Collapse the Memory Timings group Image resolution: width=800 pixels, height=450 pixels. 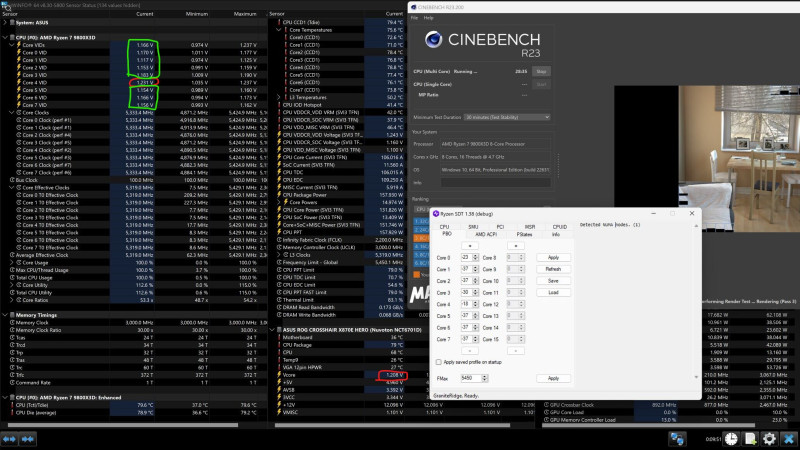click(5, 315)
